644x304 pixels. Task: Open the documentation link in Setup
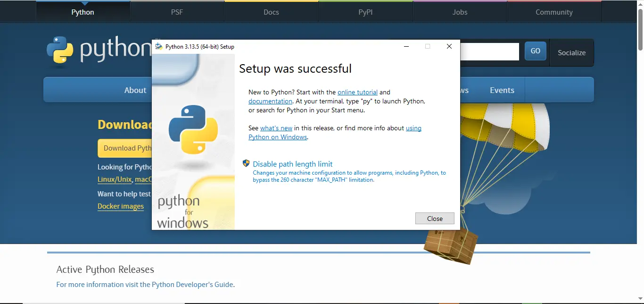click(x=270, y=101)
